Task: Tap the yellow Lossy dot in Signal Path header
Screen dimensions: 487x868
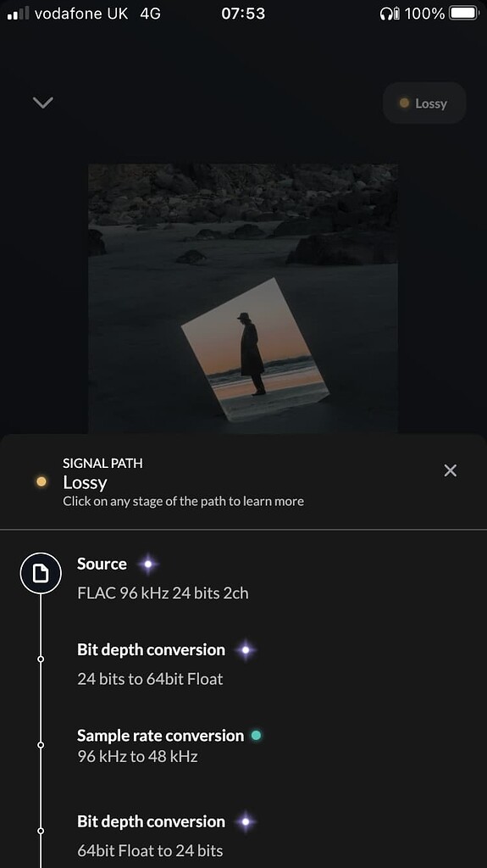Action: coord(41,481)
